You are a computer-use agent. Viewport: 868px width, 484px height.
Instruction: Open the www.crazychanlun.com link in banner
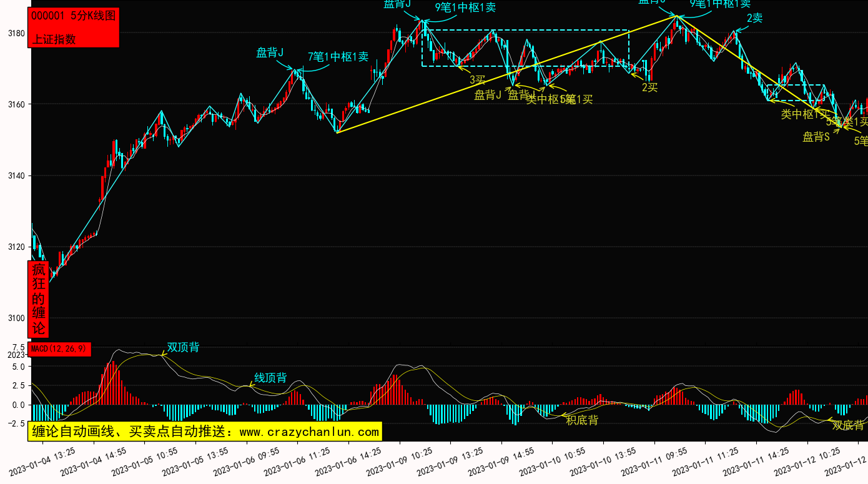point(309,432)
